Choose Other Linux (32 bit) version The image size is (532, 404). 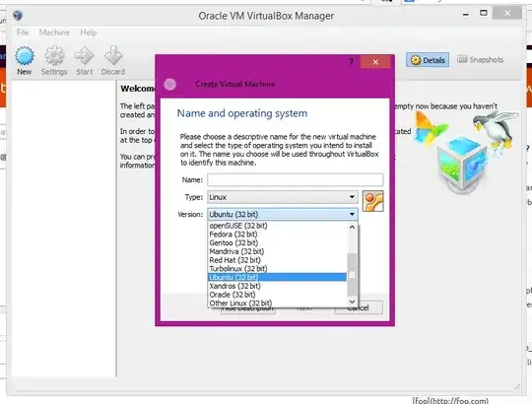pyautogui.click(x=278, y=303)
